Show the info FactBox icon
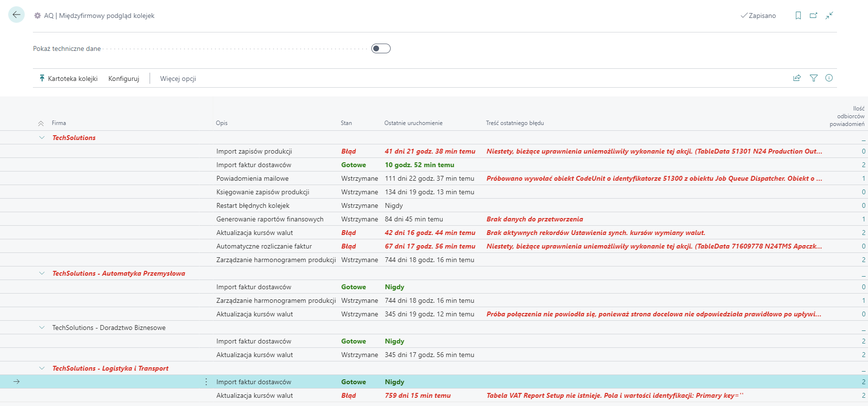Screen dimensions: 868x406 tap(829, 78)
